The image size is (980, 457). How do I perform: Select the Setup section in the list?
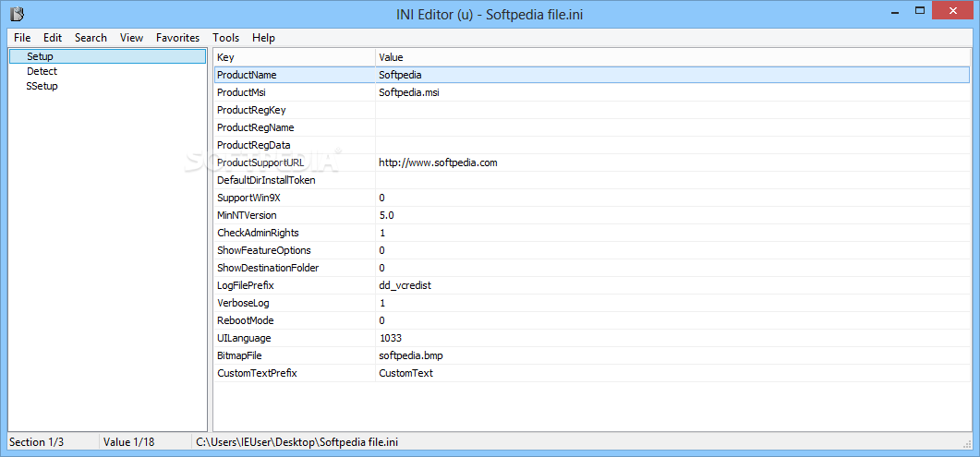point(107,56)
